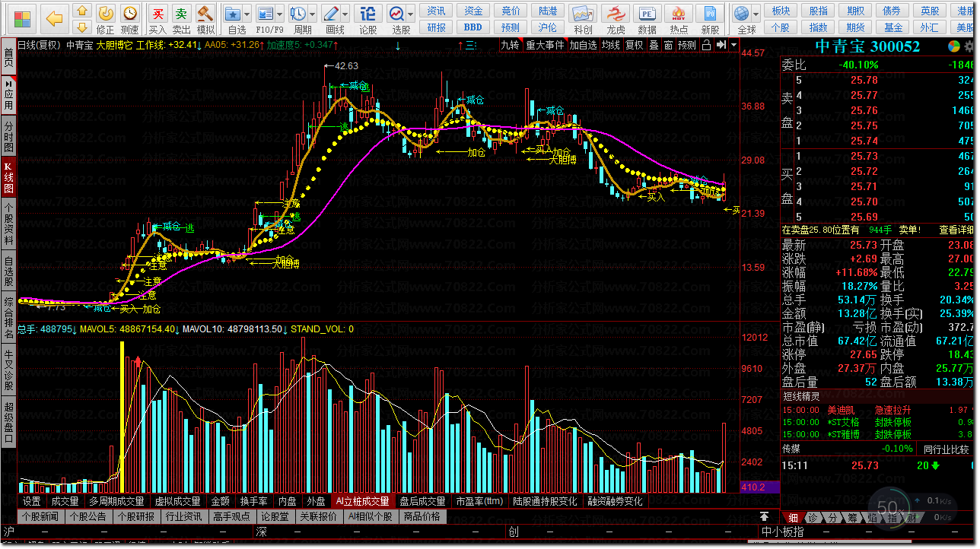The width and height of the screenshot is (980, 549).
Task: Select the AI立桩成交量 indicator tab
Action: tap(362, 501)
